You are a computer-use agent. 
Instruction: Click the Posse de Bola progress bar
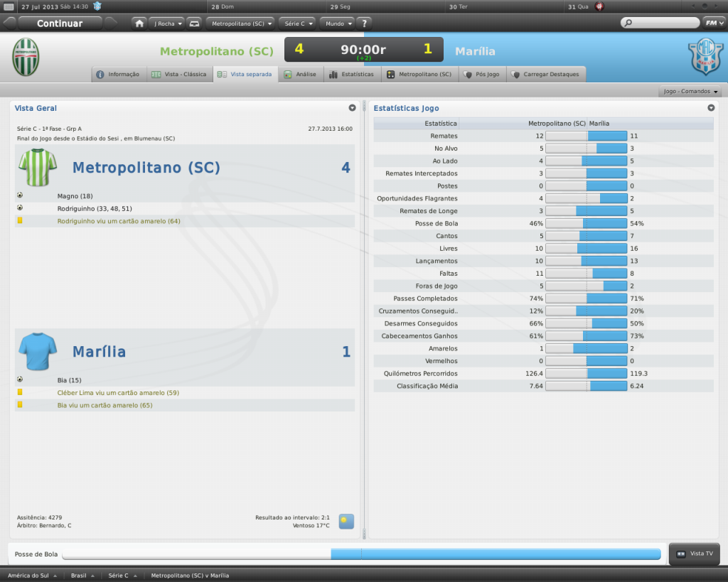(361, 554)
